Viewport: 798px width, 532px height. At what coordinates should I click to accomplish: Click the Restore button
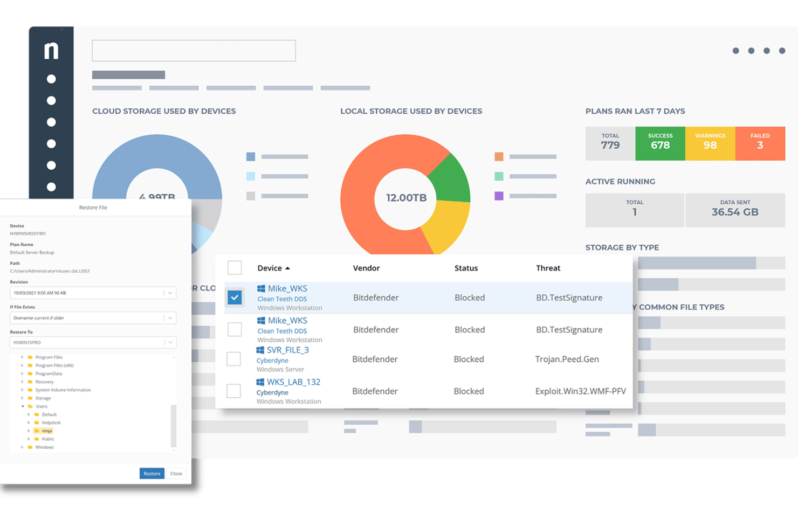[x=152, y=473]
